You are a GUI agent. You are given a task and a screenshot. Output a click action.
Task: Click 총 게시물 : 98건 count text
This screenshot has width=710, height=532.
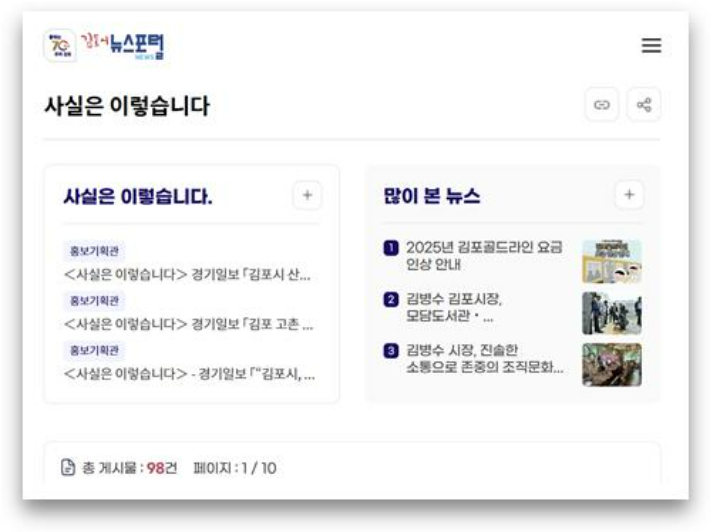(x=130, y=468)
